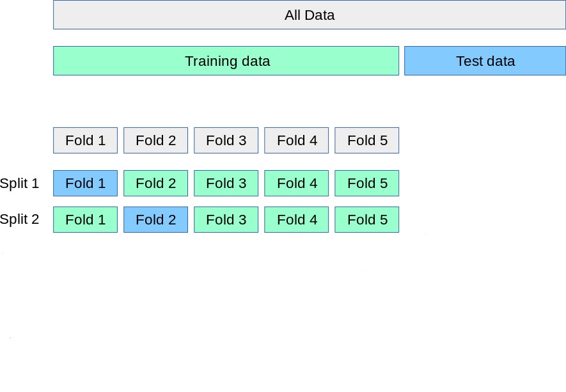Click gray Fold 1 in the unlabeled row

(85, 141)
